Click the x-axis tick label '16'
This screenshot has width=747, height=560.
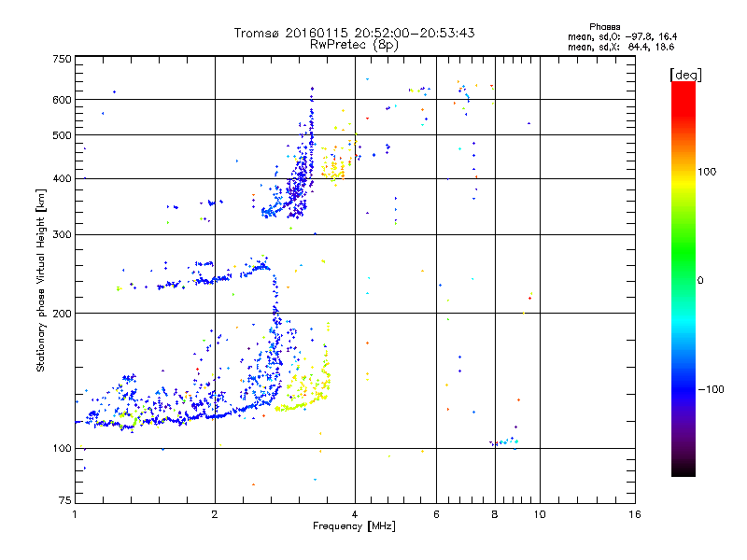click(635, 514)
